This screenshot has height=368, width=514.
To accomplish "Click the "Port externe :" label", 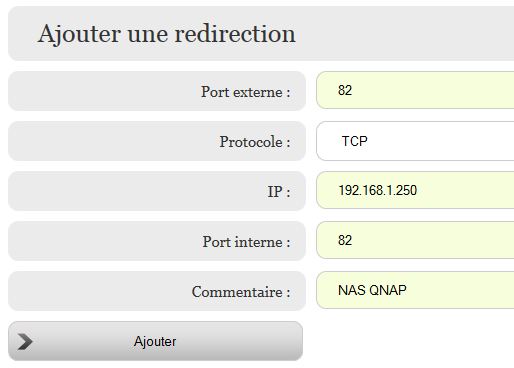I will tap(245, 92).
